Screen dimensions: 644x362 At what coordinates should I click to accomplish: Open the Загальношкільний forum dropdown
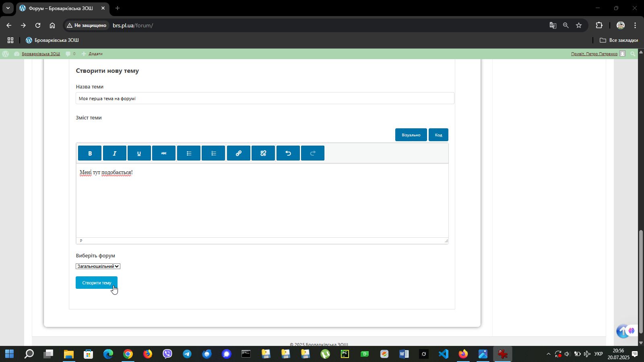[x=98, y=266]
